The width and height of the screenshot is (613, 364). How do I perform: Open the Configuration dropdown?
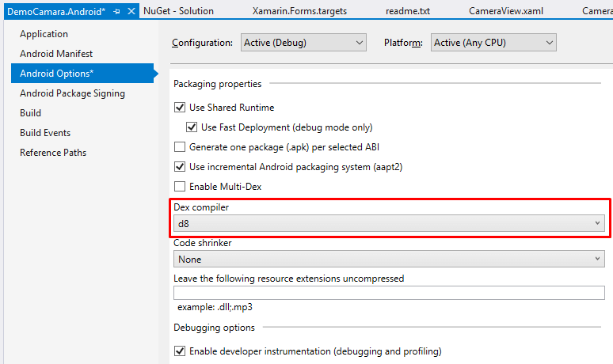[303, 43]
